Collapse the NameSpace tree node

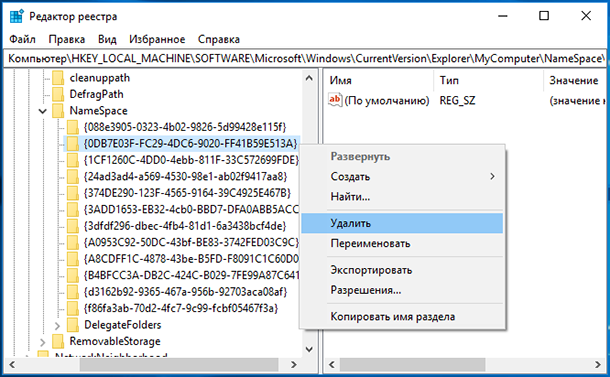(43, 111)
